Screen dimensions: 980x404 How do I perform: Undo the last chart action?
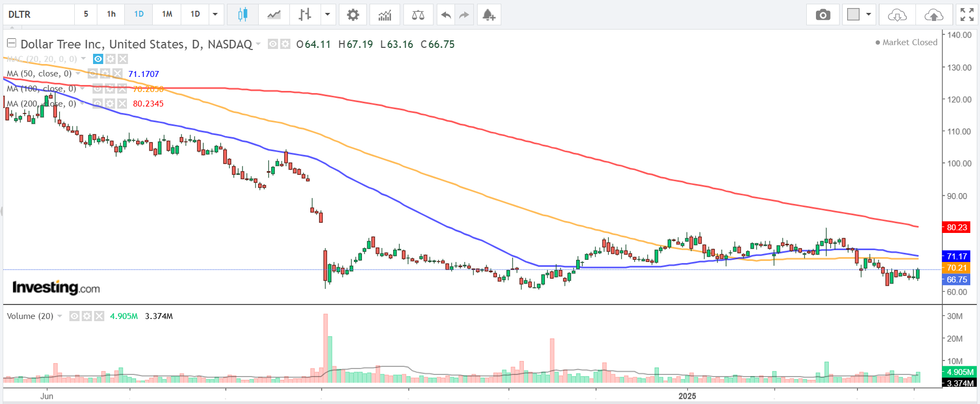pyautogui.click(x=446, y=15)
